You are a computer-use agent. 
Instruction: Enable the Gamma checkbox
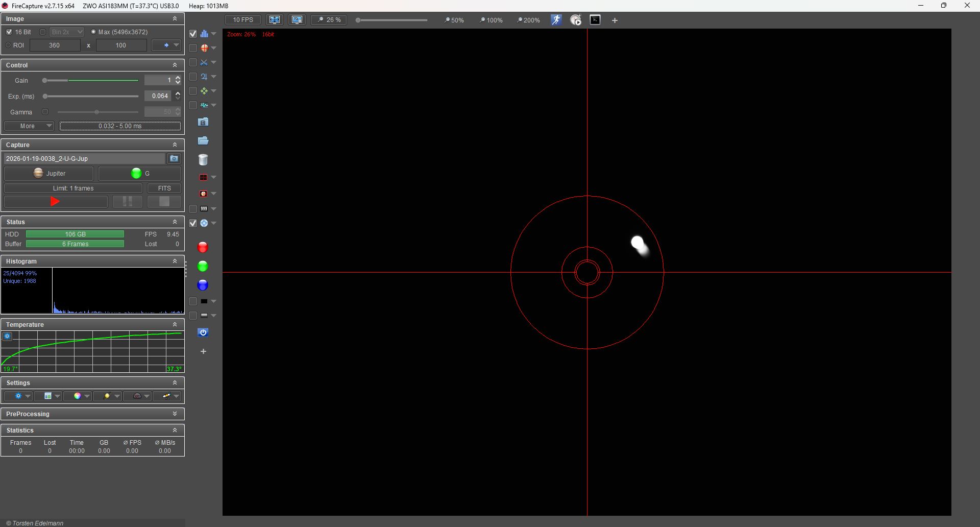[45, 112]
